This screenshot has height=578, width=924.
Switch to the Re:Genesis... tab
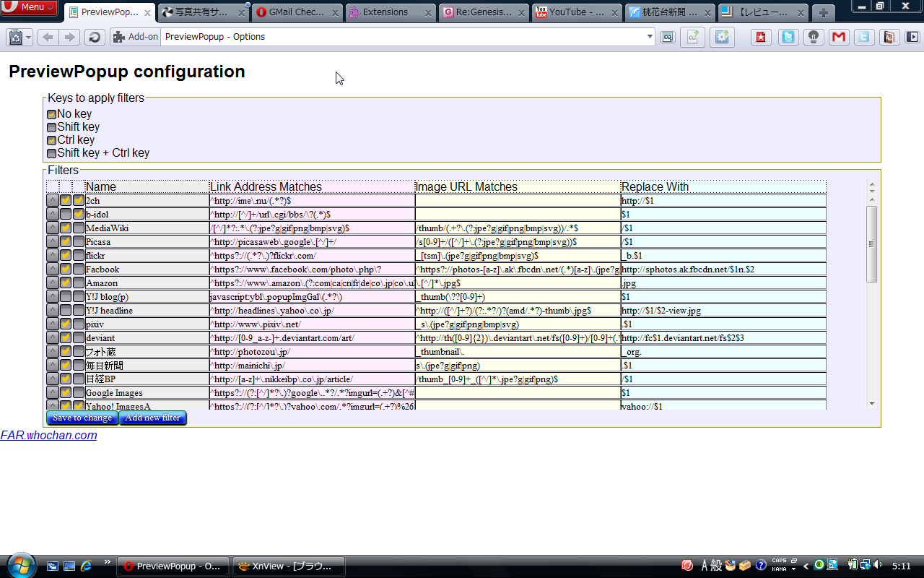[x=484, y=12]
